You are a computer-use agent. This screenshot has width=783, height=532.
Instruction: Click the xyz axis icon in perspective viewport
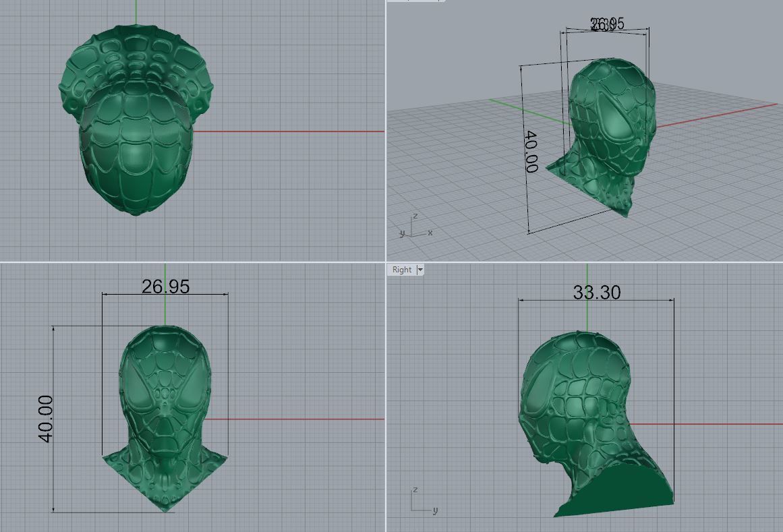click(415, 227)
